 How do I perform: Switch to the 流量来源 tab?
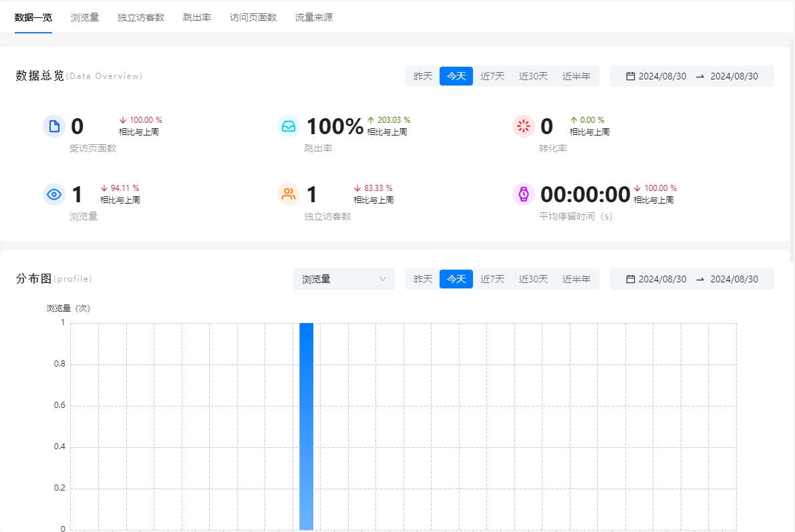click(314, 17)
